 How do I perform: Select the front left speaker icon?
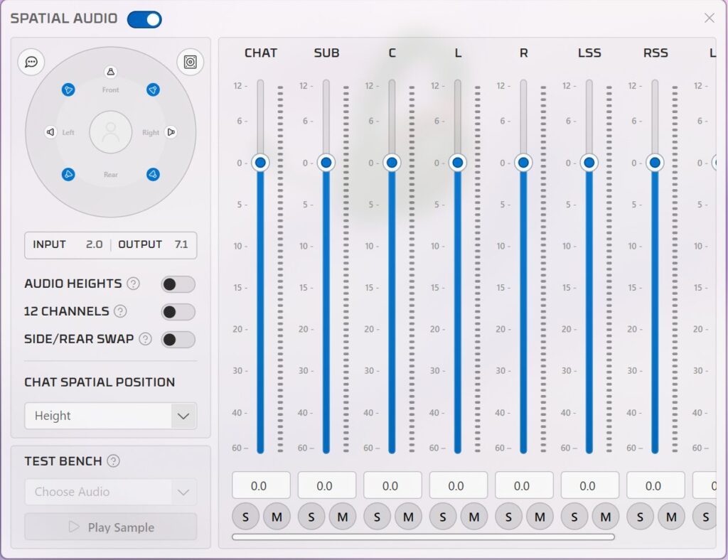[x=68, y=90]
